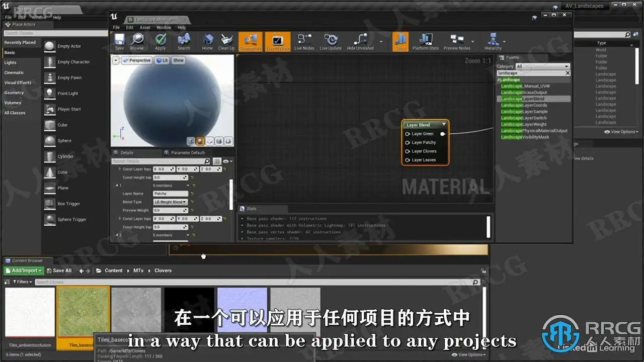Click the Hierarchy toolbar icon
The width and height of the screenshot is (644, 362).
[493, 42]
